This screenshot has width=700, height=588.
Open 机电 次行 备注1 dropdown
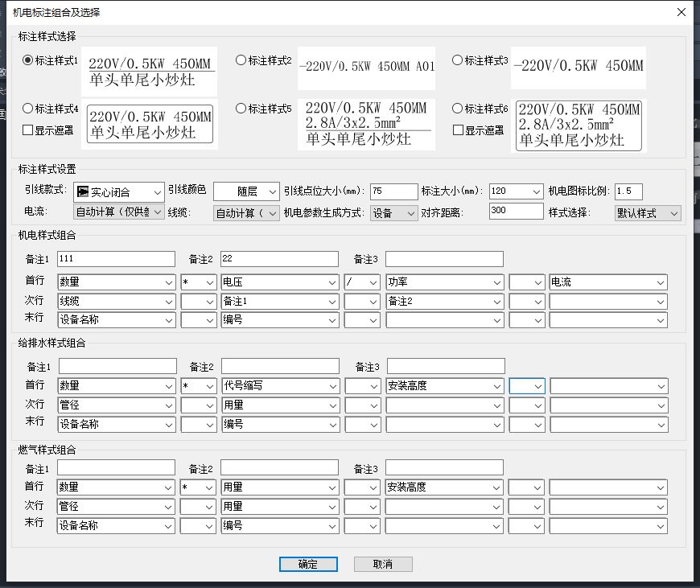pos(279,302)
